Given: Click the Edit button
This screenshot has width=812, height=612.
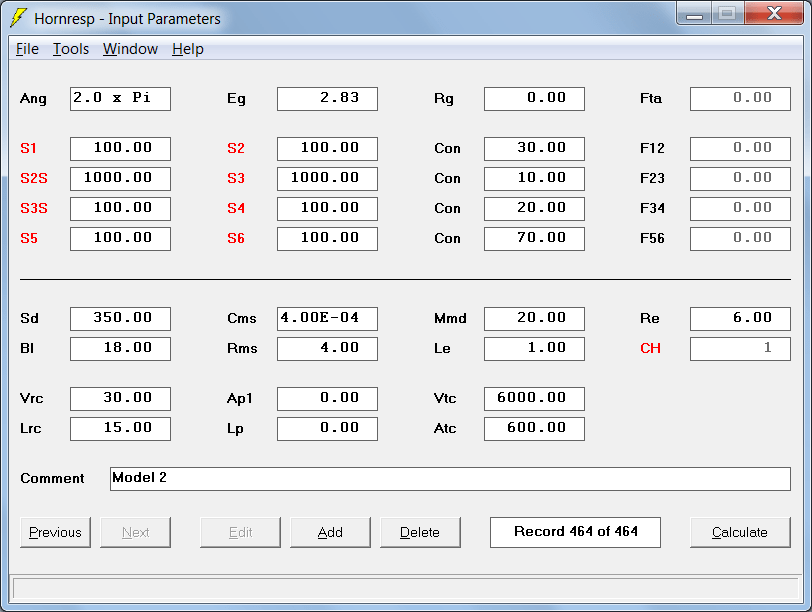Looking at the screenshot, I should pyautogui.click(x=240, y=532).
